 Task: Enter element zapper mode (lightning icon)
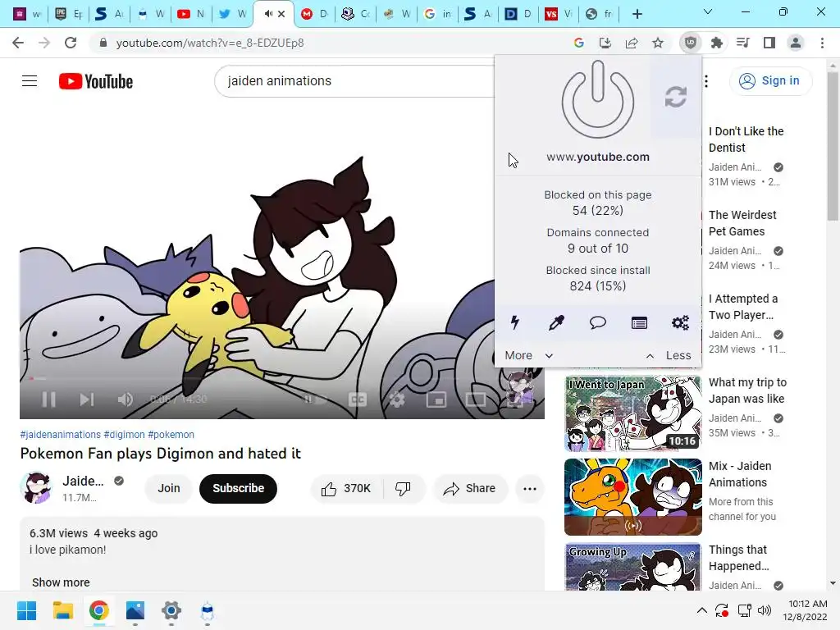pos(515,322)
